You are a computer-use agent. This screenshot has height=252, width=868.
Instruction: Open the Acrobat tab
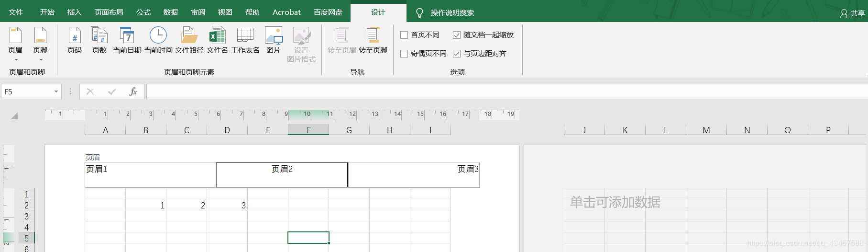[x=287, y=12]
